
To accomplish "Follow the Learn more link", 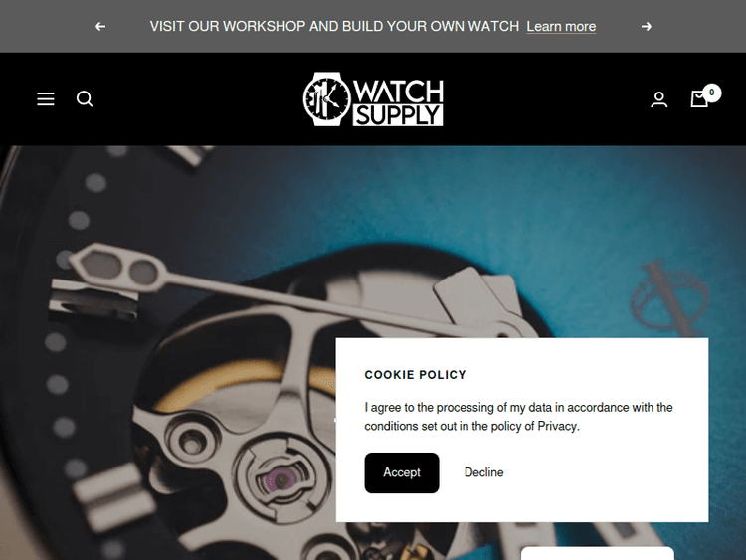I will [x=561, y=26].
